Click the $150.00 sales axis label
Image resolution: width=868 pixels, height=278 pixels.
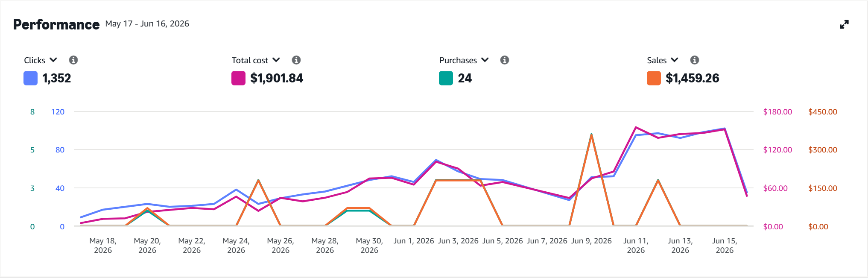point(823,188)
